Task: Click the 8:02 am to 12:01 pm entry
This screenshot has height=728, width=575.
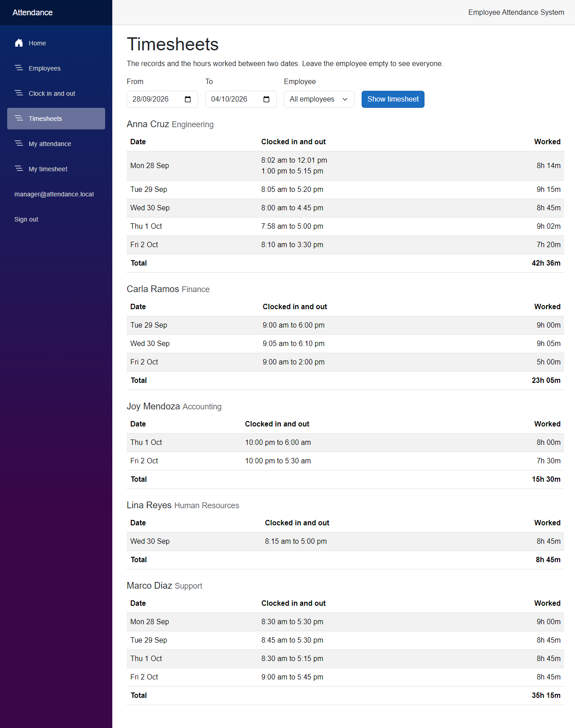Action: 294,160
